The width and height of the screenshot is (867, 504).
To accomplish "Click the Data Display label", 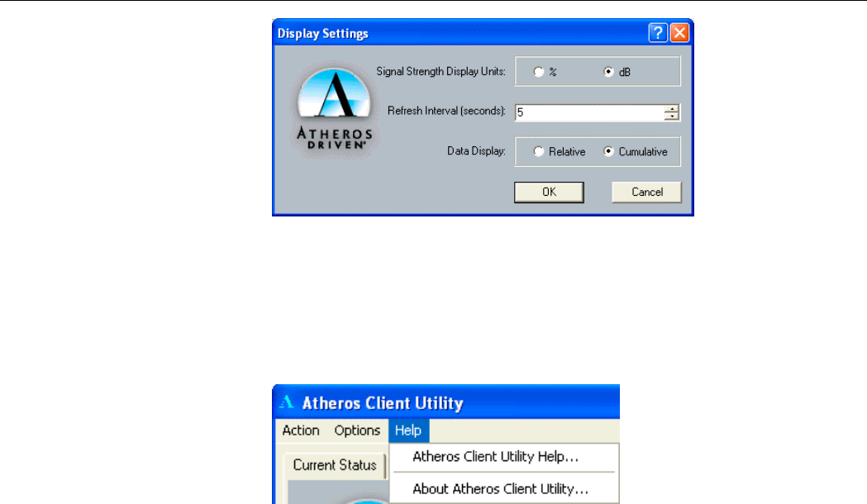I will pos(476,151).
